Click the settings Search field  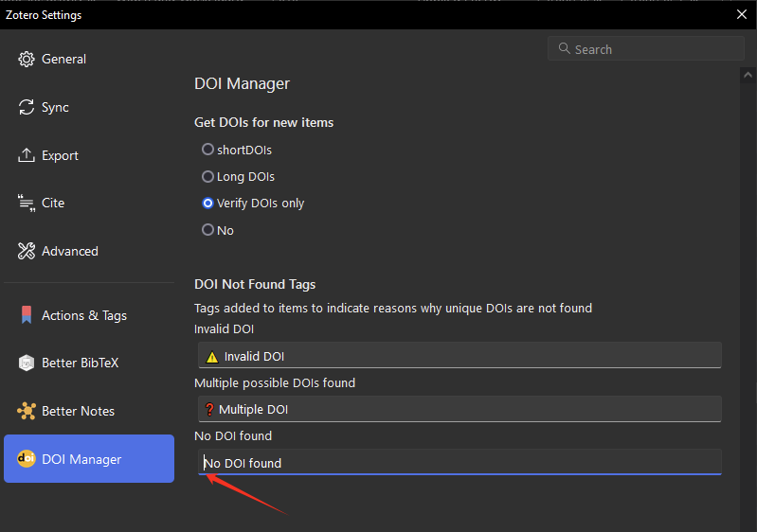(646, 48)
